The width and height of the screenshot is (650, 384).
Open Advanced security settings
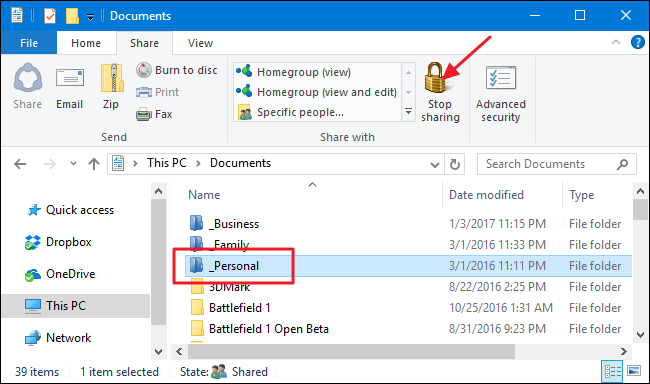tap(500, 94)
